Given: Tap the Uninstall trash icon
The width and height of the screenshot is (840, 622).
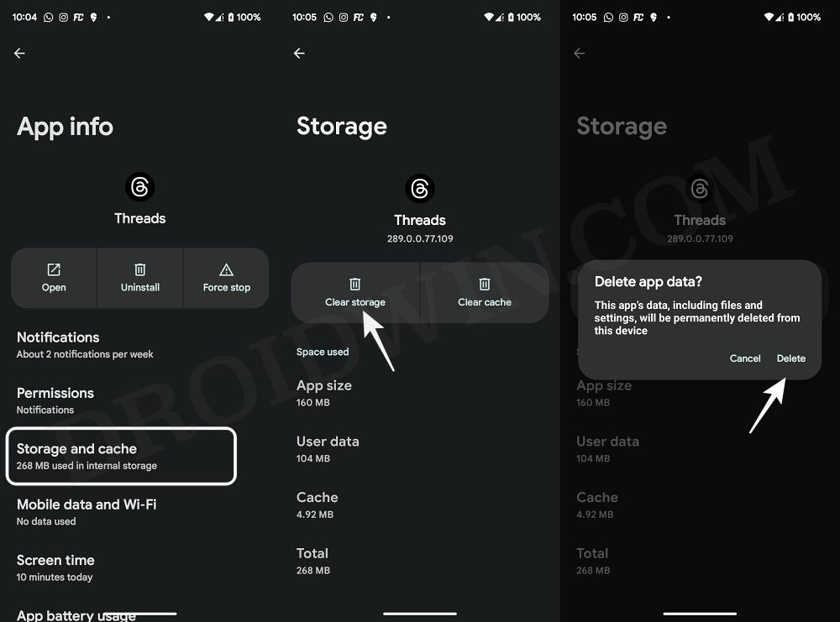Looking at the screenshot, I should [x=139, y=270].
